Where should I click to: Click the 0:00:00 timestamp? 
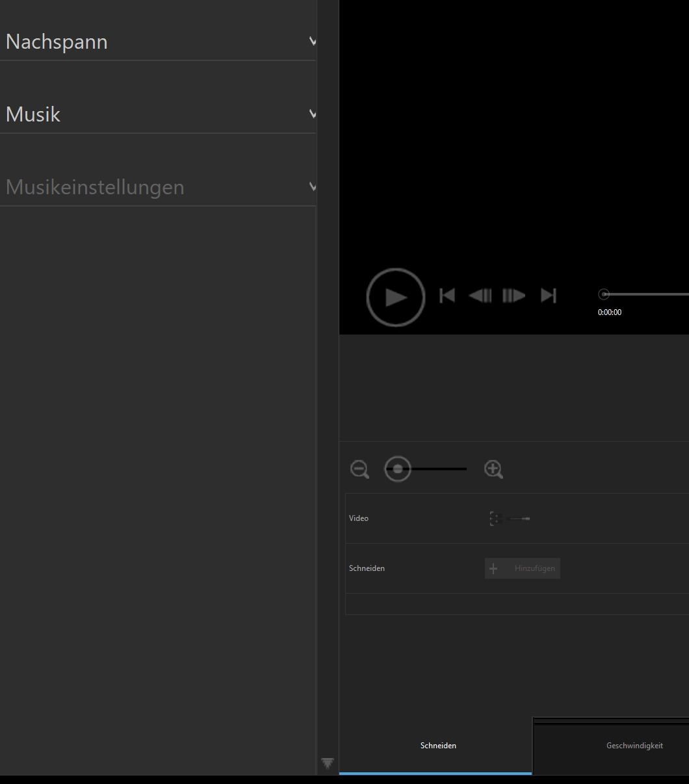pyautogui.click(x=610, y=312)
